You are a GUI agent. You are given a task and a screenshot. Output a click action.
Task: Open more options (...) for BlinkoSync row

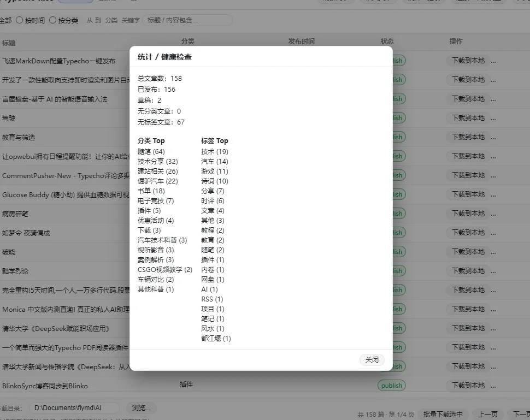coord(493,386)
